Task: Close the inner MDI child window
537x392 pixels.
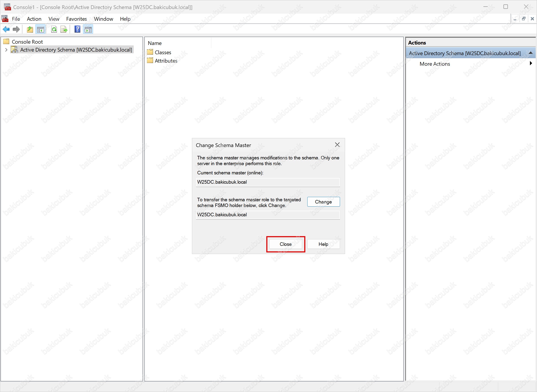Action: pos(532,19)
